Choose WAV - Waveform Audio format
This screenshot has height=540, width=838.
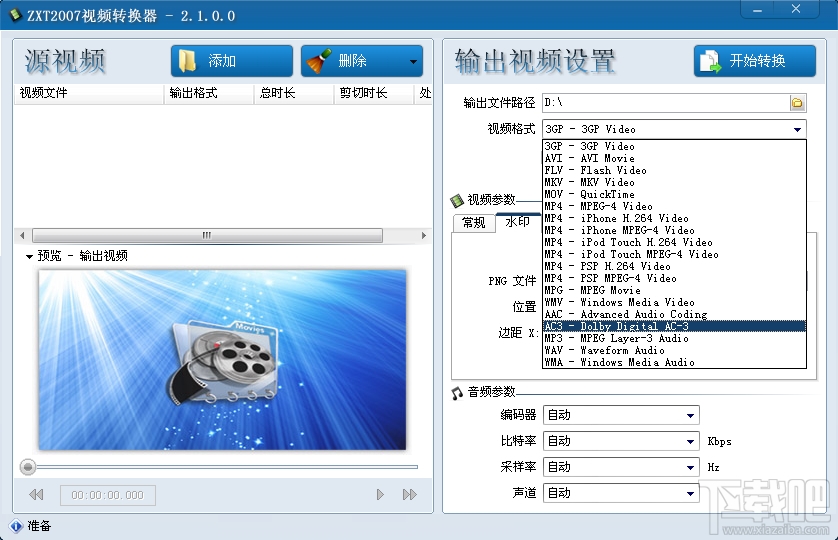tap(674, 350)
